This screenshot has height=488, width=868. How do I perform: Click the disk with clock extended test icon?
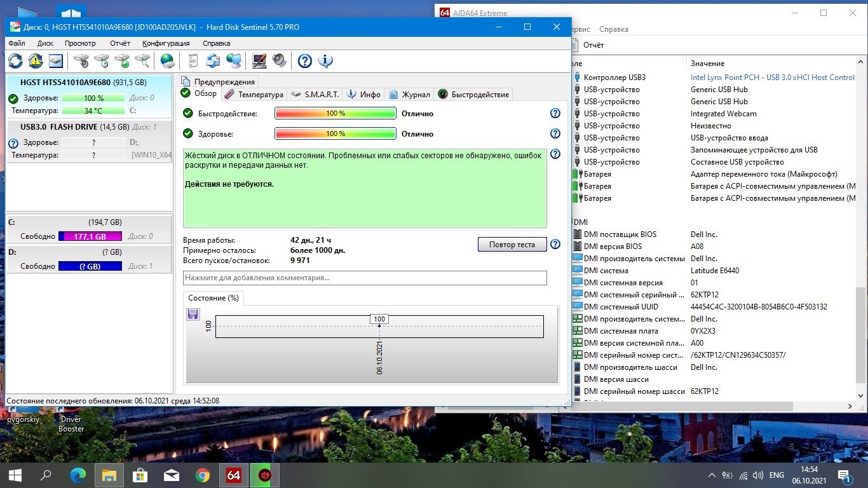(102, 61)
